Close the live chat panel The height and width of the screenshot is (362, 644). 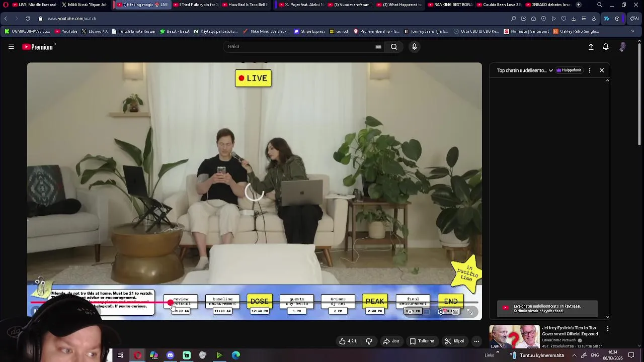pyautogui.click(x=602, y=70)
